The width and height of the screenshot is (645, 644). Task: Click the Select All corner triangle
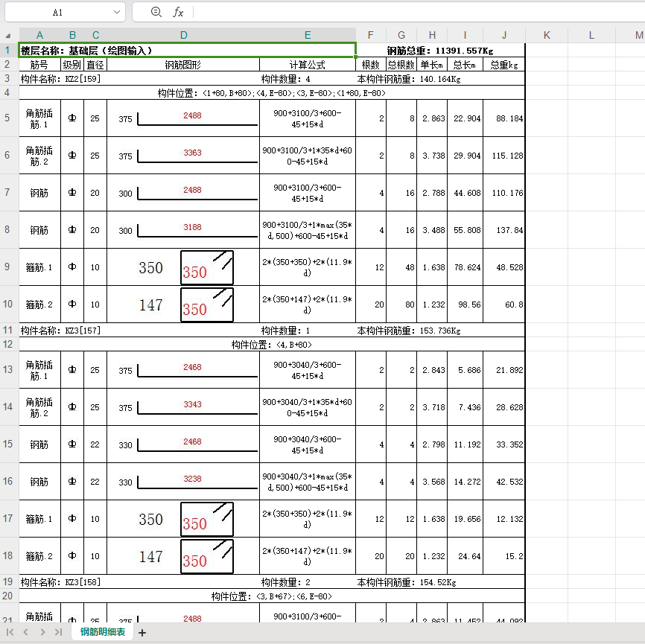[x=7, y=36]
